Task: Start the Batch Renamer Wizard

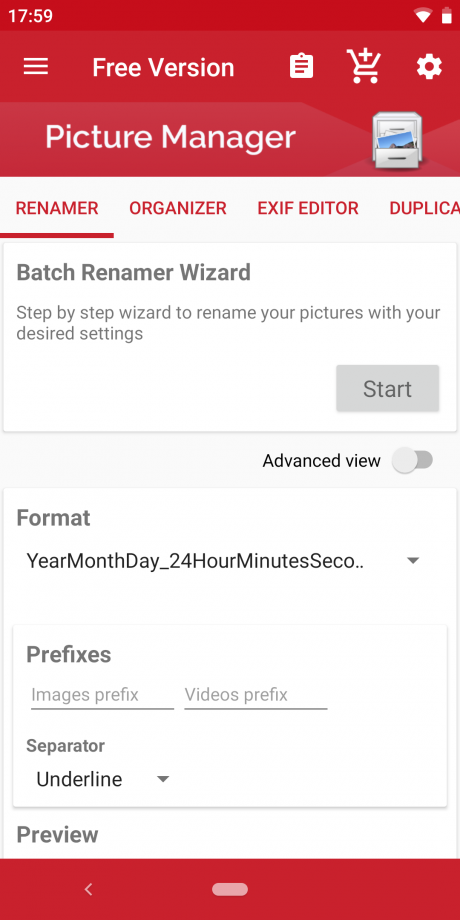Action: click(387, 388)
